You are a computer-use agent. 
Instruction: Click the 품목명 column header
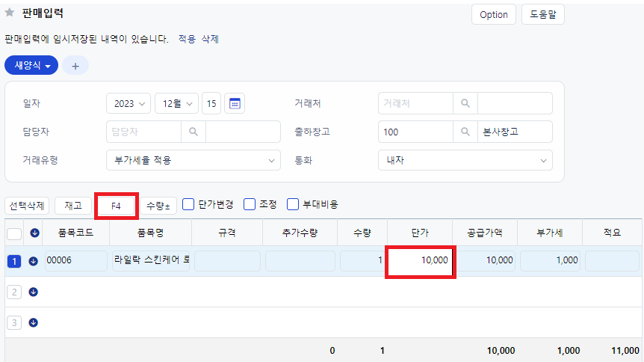(x=151, y=233)
